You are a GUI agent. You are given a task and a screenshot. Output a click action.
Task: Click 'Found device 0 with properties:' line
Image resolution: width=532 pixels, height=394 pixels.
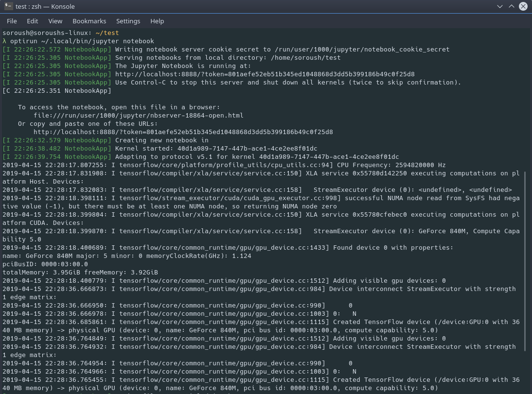tap(228, 247)
